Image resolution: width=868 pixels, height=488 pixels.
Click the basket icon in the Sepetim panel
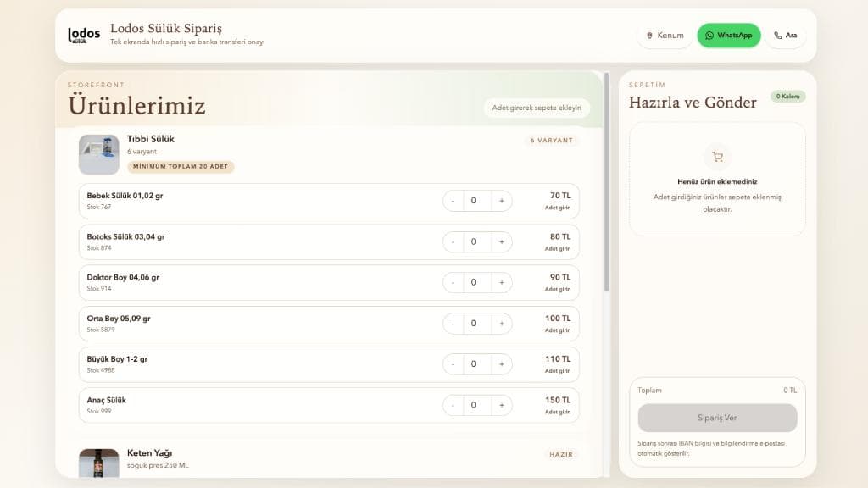(717, 156)
